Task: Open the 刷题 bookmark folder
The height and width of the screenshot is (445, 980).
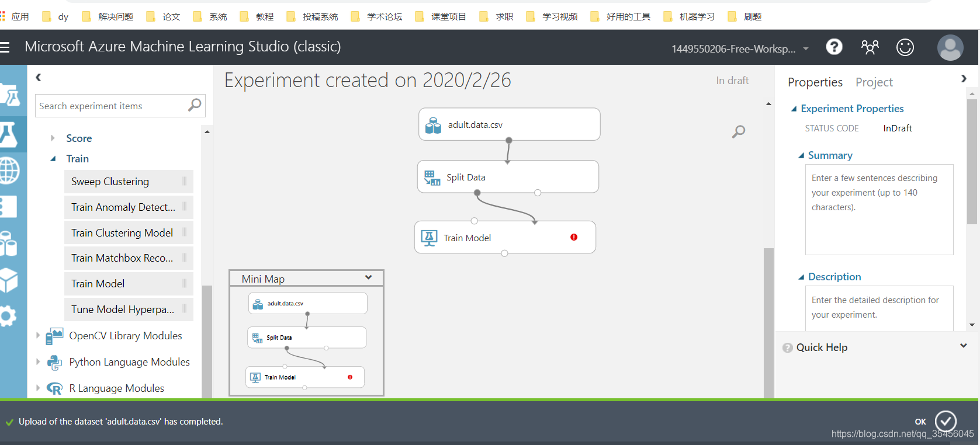Action: (744, 16)
